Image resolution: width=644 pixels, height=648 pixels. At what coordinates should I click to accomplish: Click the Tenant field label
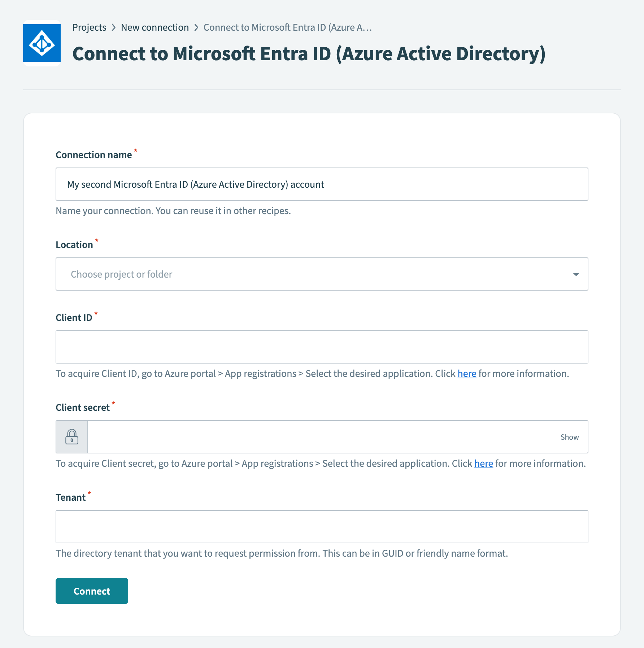coord(71,497)
